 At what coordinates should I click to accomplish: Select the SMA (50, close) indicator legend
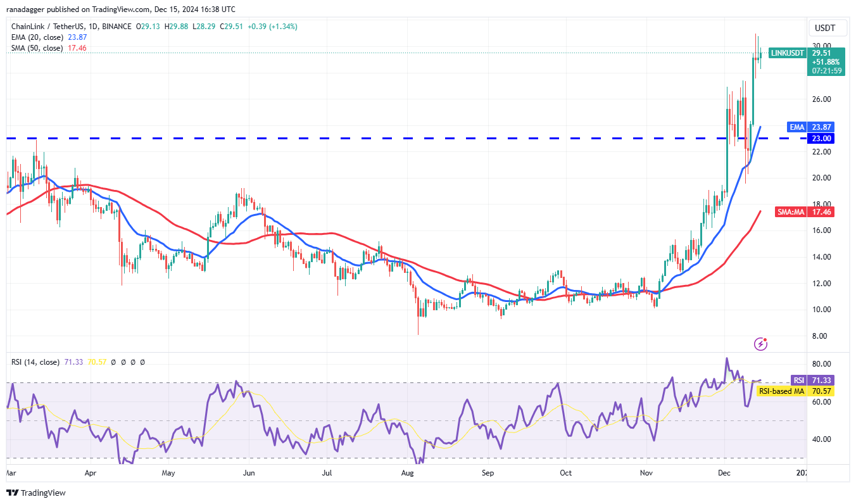(37, 48)
